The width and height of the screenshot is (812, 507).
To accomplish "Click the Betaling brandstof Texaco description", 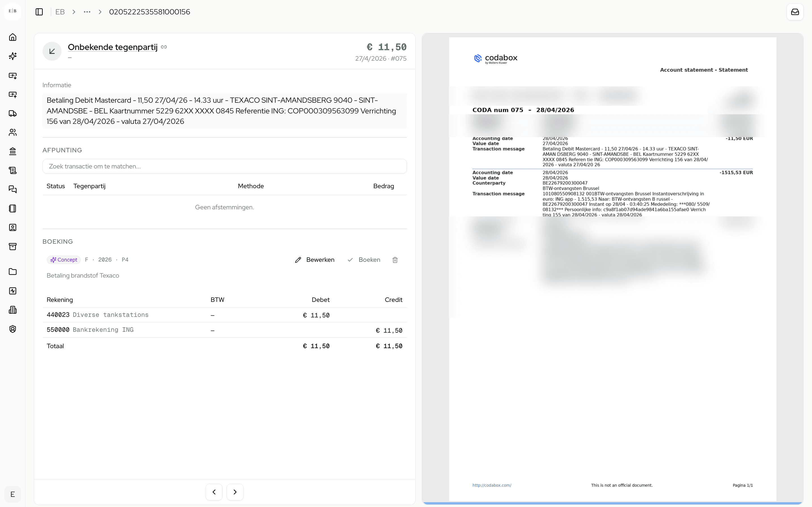I will point(83,276).
